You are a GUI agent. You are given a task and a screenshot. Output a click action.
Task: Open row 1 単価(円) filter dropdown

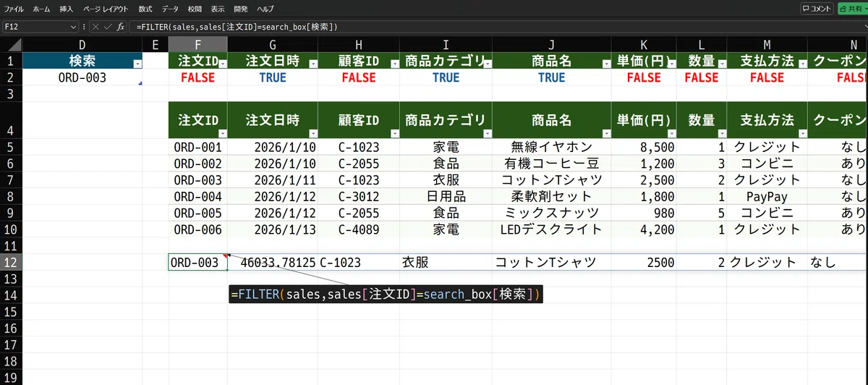click(x=671, y=64)
